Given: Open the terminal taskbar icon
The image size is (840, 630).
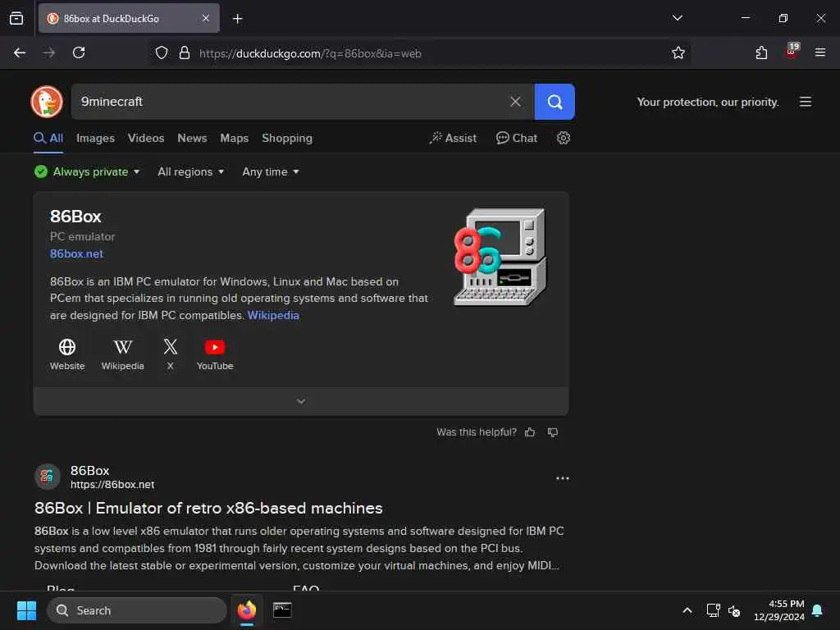Looking at the screenshot, I should (282, 610).
